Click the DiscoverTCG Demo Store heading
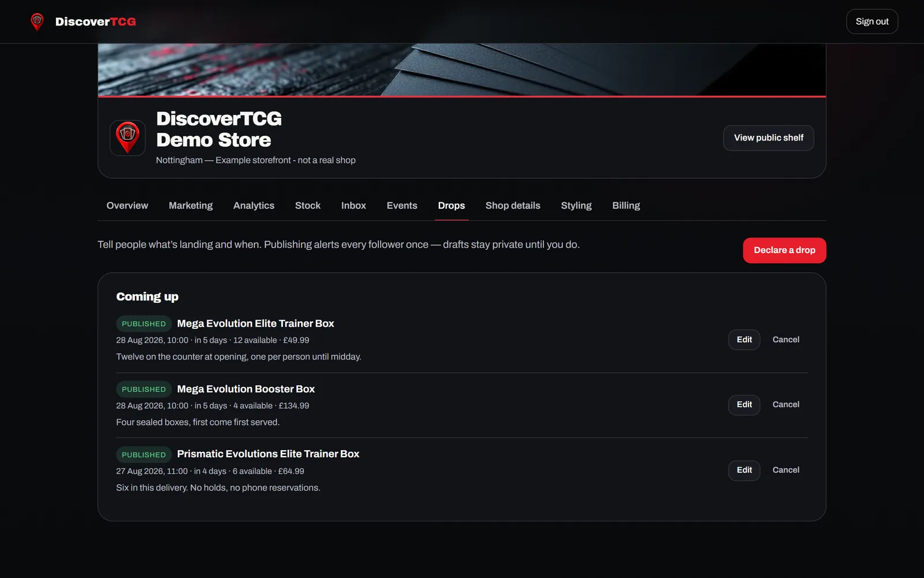 point(219,129)
